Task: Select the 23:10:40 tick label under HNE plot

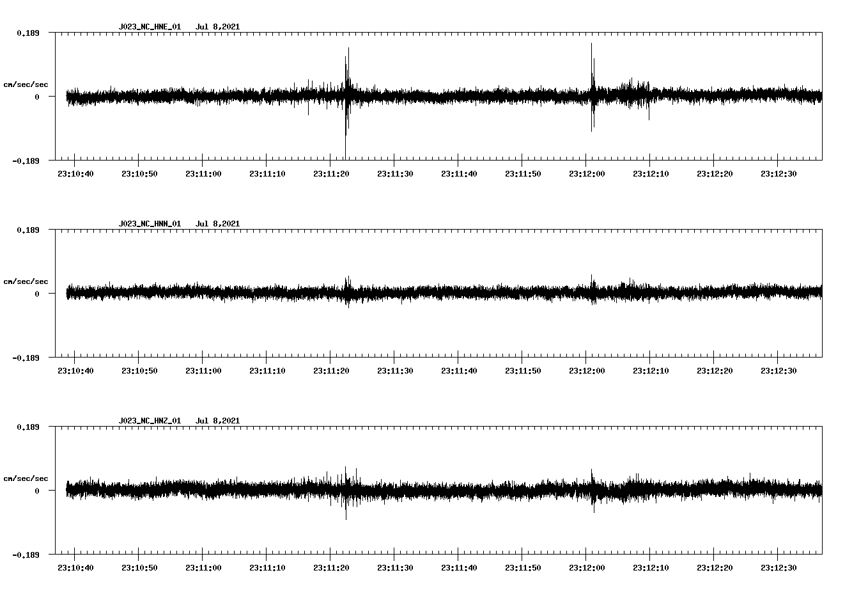Action: (x=75, y=172)
